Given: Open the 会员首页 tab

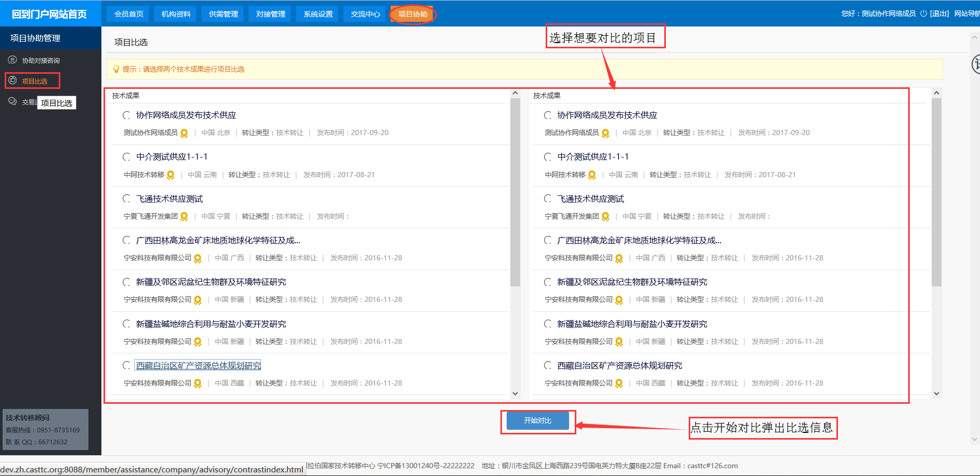Looking at the screenshot, I should pyautogui.click(x=128, y=14).
